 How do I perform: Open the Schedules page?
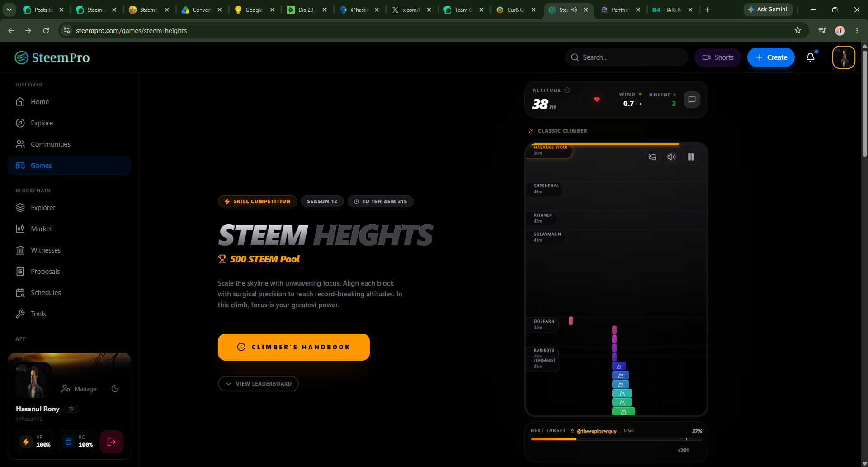click(x=69, y=293)
